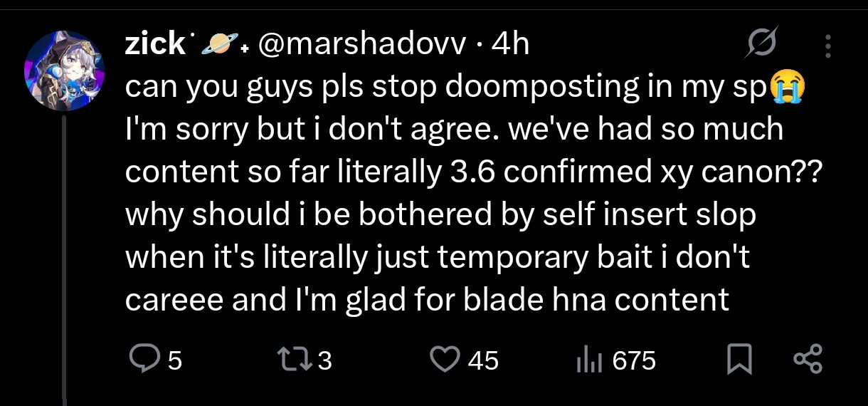The width and height of the screenshot is (868, 406).
Task: Click the display name zick
Action: (x=155, y=46)
